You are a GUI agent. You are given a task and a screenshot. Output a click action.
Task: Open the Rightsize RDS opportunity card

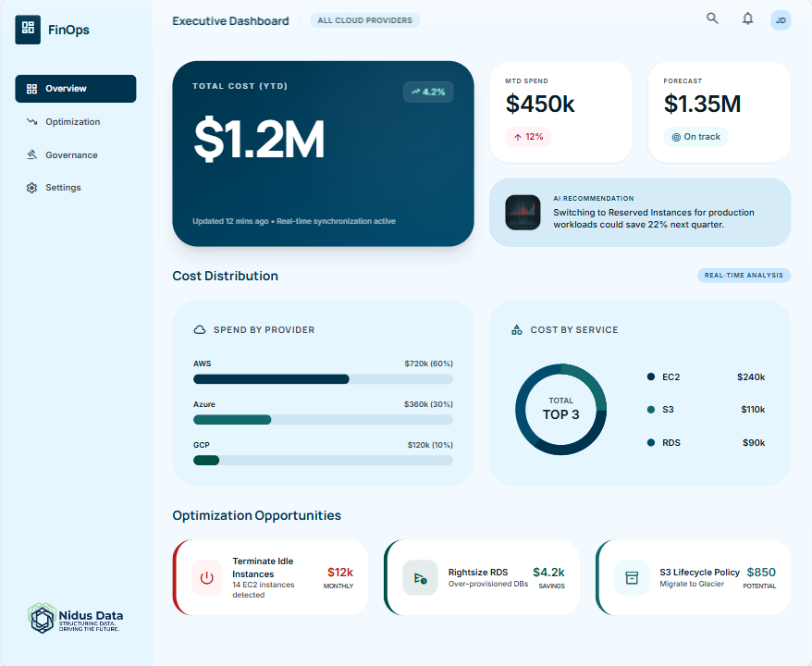coord(482,577)
